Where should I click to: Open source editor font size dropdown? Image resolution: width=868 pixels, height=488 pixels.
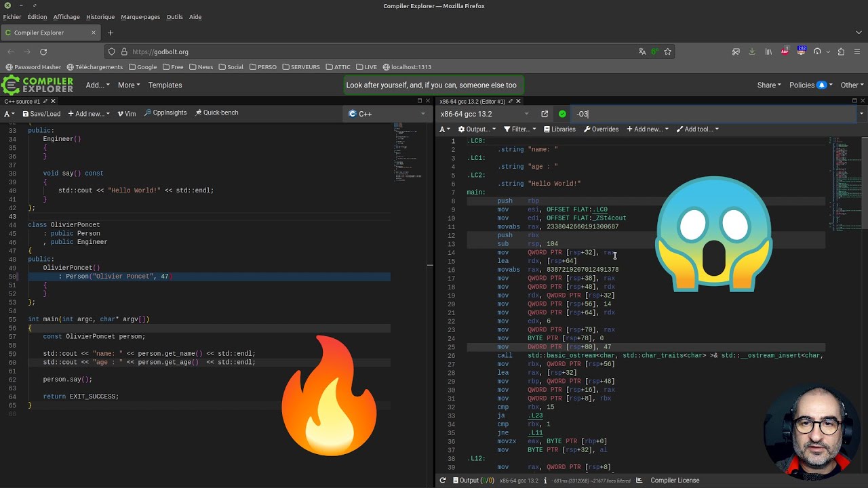coord(9,114)
